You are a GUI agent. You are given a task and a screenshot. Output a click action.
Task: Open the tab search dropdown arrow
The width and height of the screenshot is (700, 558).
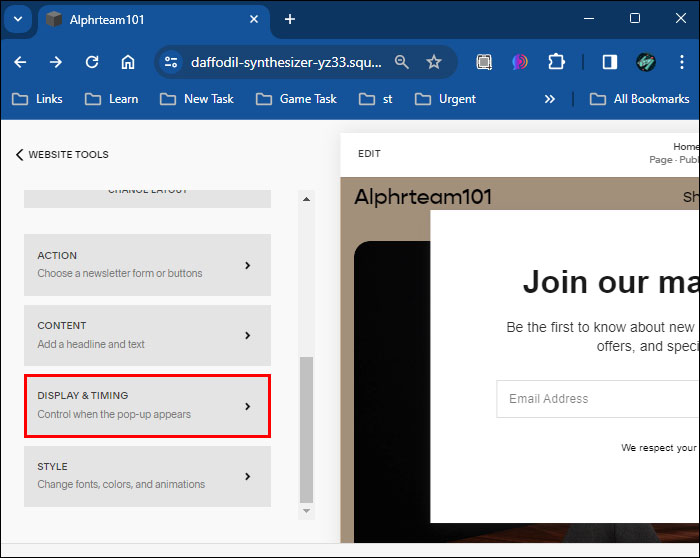click(18, 19)
